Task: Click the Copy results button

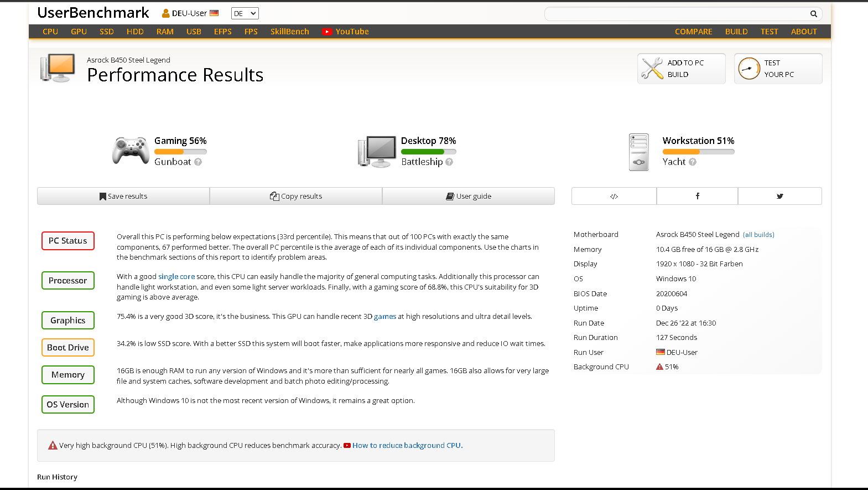Action: [296, 196]
